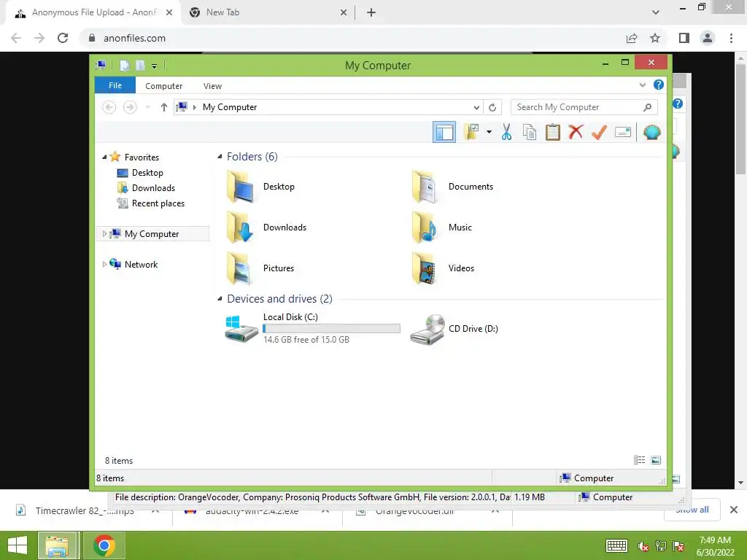
Task: Open Chrome profile avatar
Action: (x=708, y=38)
